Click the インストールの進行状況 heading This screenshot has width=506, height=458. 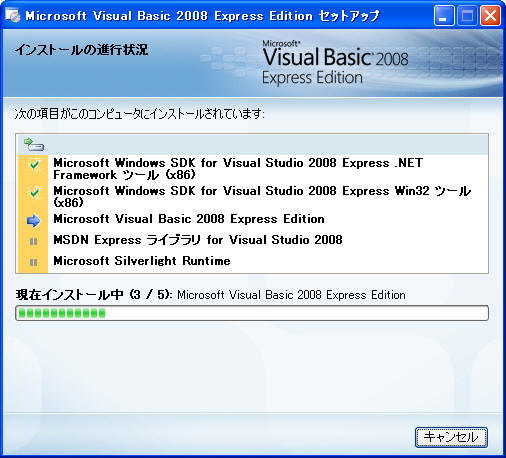(81, 50)
